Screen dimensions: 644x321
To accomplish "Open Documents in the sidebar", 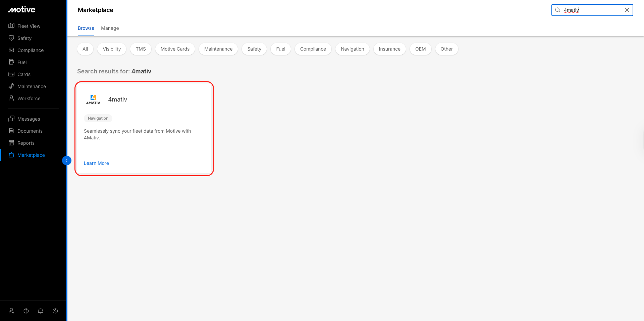I will pos(30,131).
